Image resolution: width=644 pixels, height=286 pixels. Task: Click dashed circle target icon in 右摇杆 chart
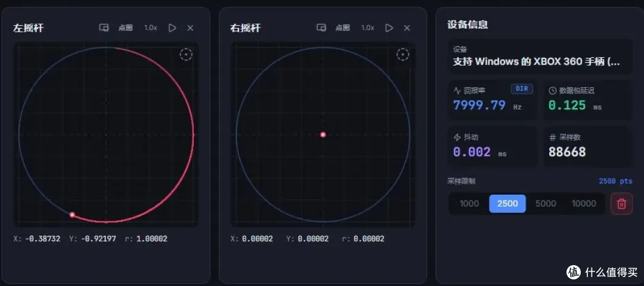(x=403, y=54)
